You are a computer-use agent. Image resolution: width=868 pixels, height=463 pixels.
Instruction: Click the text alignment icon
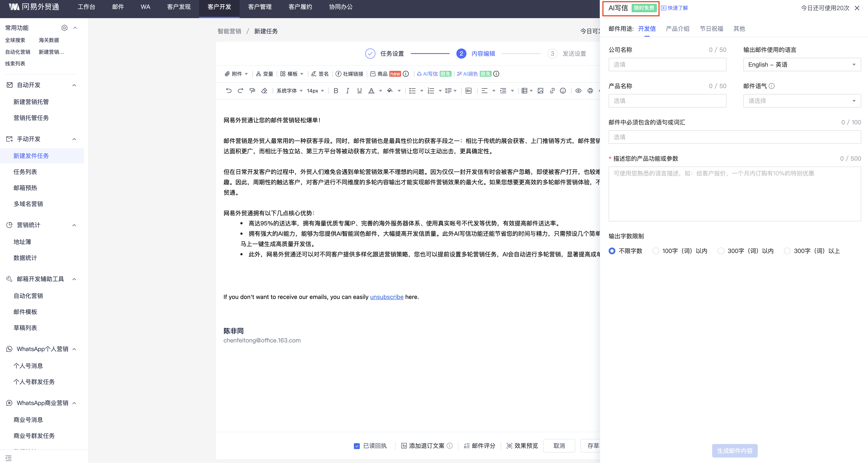(x=485, y=91)
